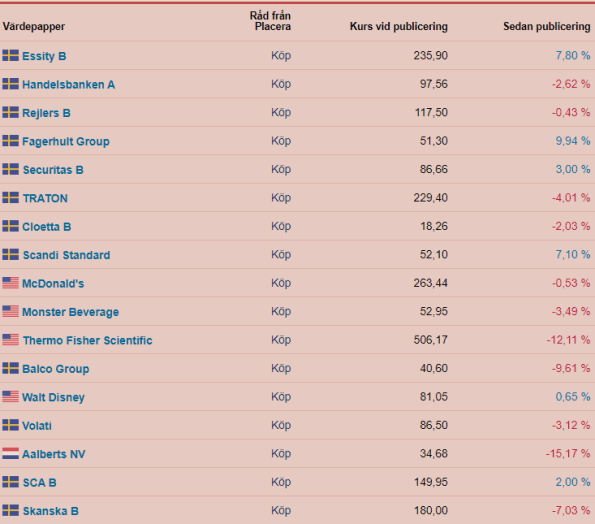Screen dimensions: 595x524
Task: Click the Swedish flag beside Balco Group
Action: [x=10, y=368]
